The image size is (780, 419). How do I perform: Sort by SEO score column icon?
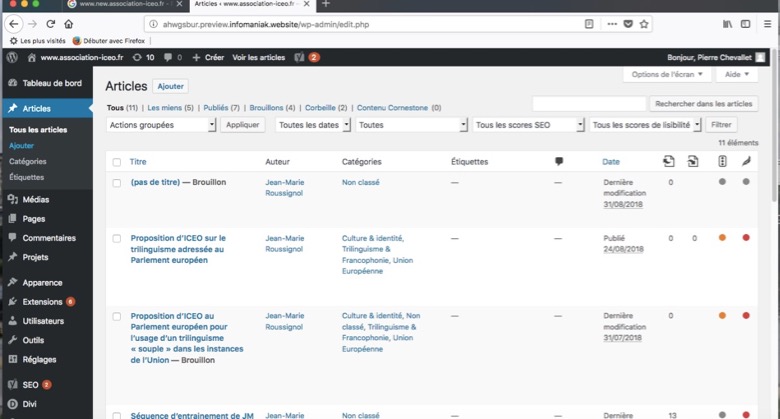click(722, 161)
